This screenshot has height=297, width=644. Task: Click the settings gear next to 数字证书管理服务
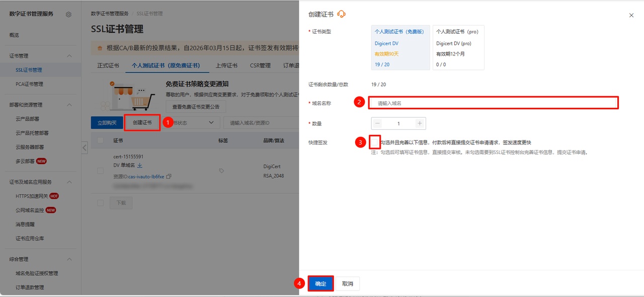[68, 15]
